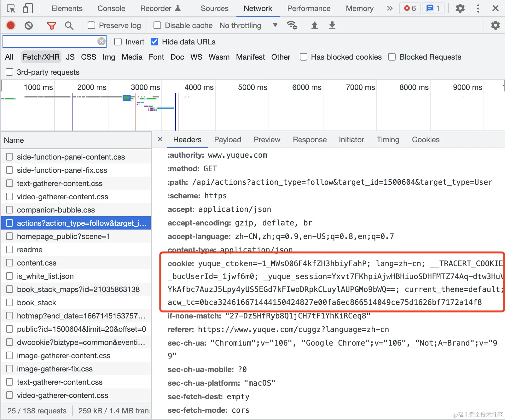Open network conditions wifi icon
Screen dimensions: 505x420
[x=292, y=25]
